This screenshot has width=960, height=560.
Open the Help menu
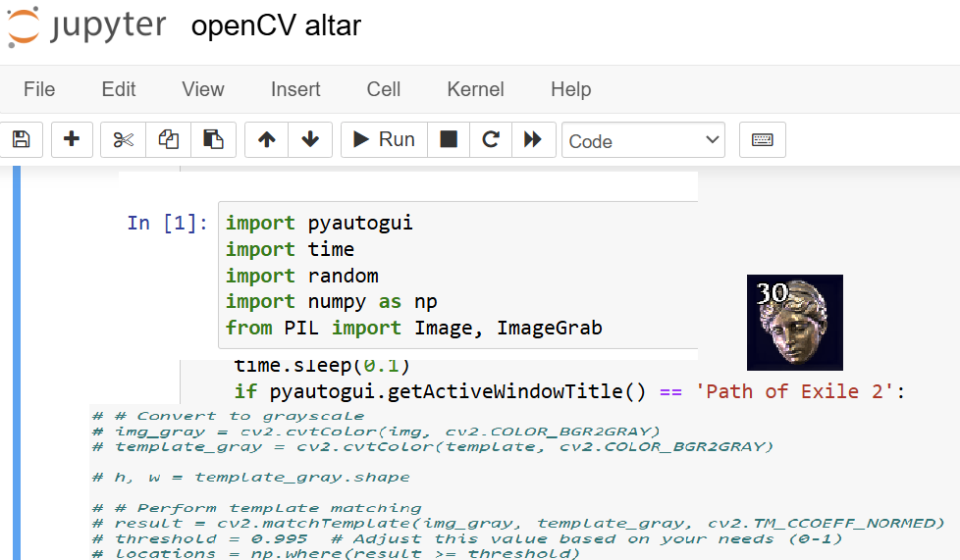(x=570, y=89)
